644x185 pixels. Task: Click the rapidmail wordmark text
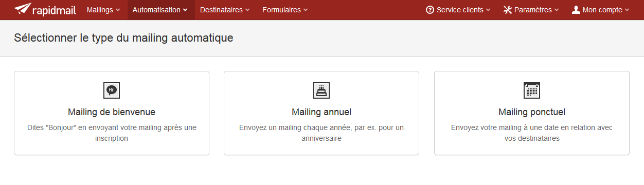(55, 10)
